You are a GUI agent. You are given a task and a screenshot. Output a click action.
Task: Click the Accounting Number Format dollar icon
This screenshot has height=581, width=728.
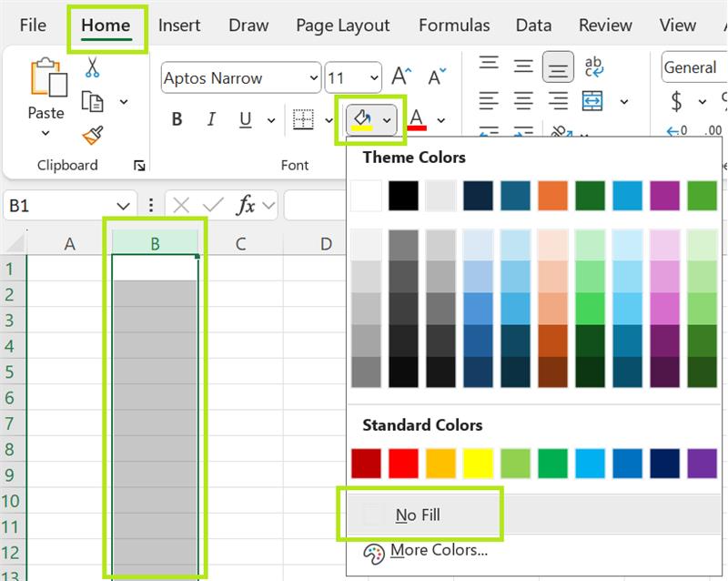[x=676, y=101]
